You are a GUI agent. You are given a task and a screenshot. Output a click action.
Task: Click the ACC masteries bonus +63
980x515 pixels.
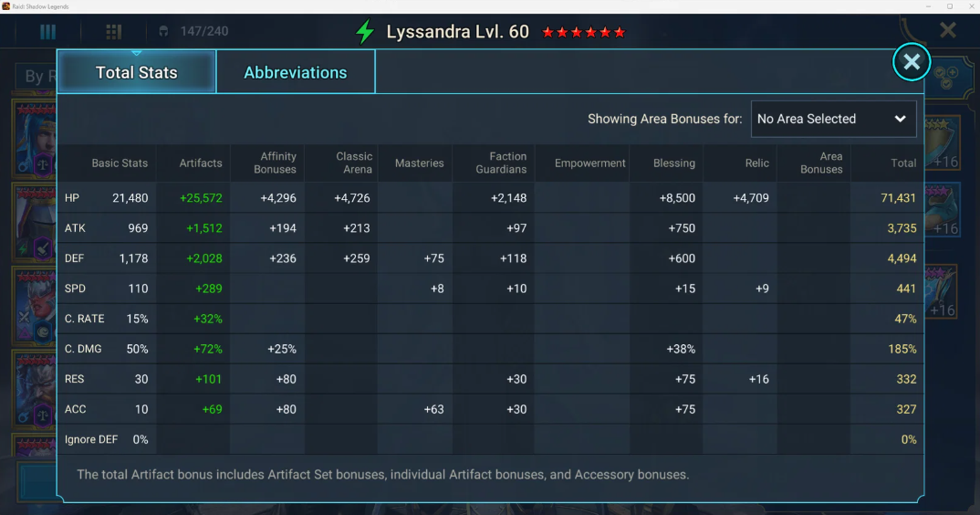pos(433,409)
